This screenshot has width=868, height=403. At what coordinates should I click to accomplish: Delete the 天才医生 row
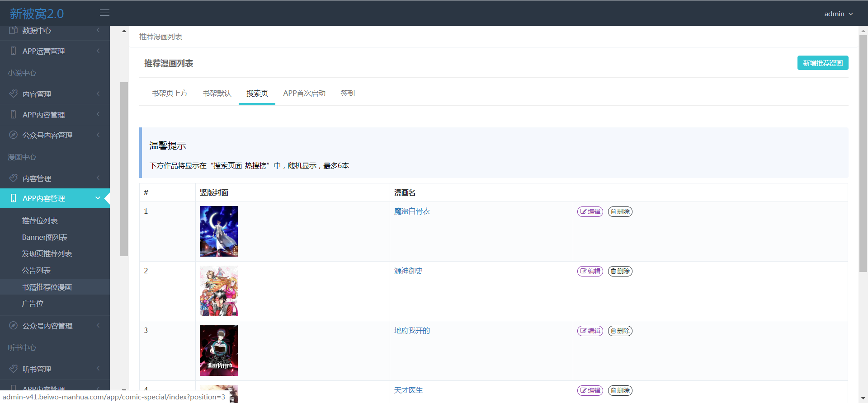click(x=620, y=390)
